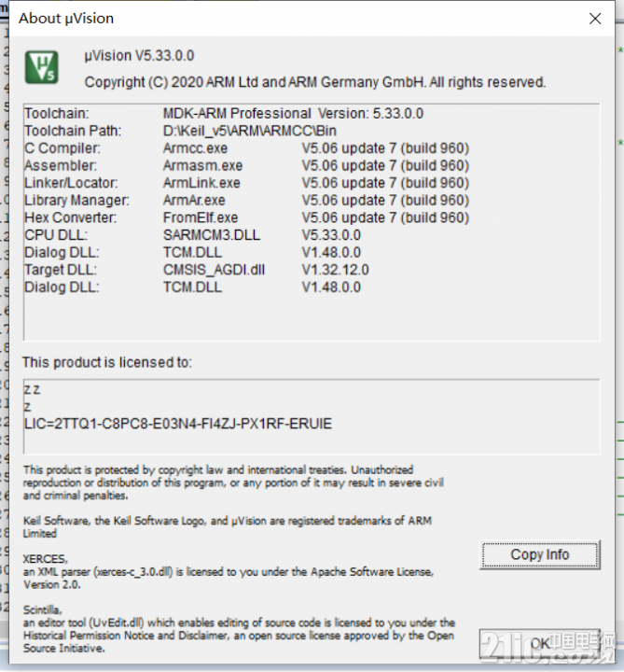Viewport: 624px width, 672px height.
Task: Select the Armasm.exe entry
Action: (202, 165)
